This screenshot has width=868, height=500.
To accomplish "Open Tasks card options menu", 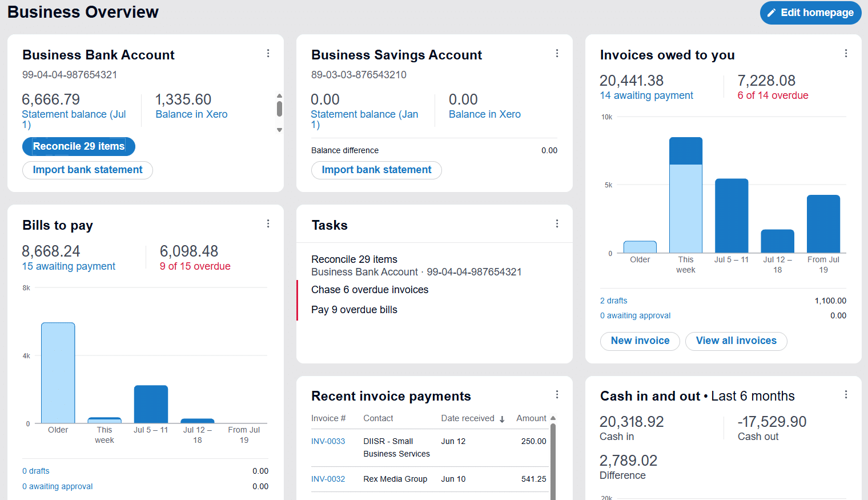I will (557, 223).
